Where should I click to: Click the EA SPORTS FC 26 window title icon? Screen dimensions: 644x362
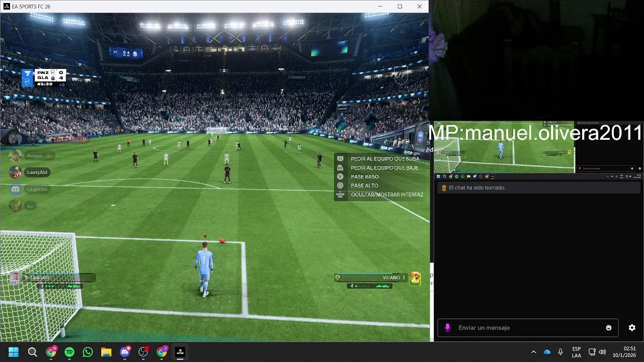click(7, 7)
